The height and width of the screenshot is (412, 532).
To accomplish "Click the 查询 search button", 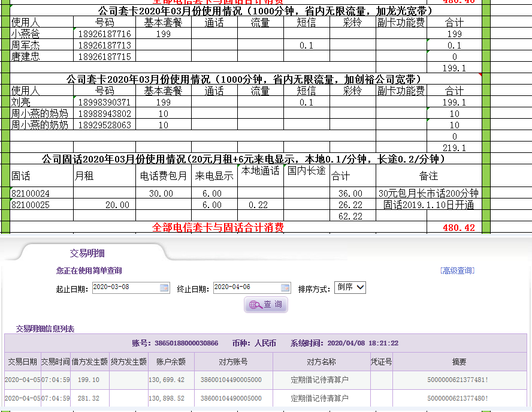I will coord(266,305).
